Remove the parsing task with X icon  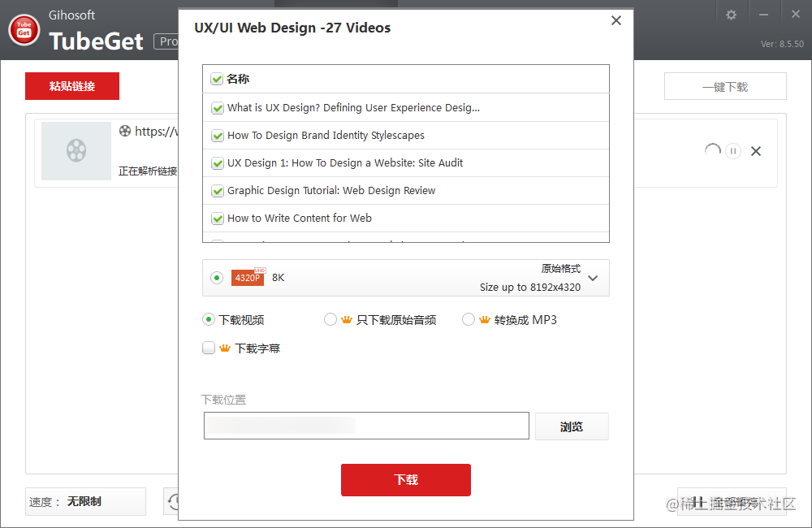coord(756,151)
